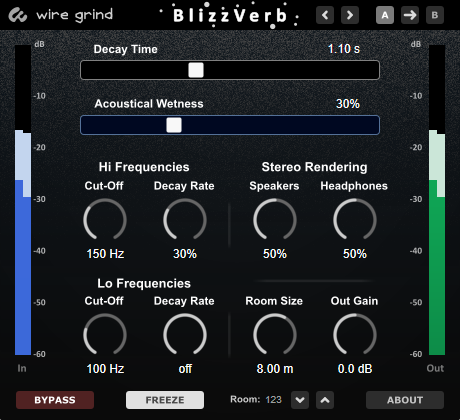The width and height of the screenshot is (460, 420).
Task: Click the wire grind logo icon
Action: (18, 15)
